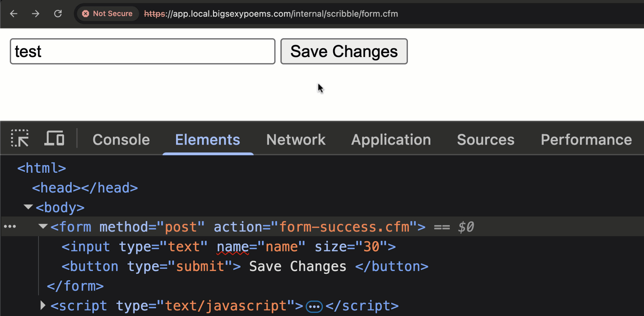The image size is (644, 316).
Task: Expand the inline script ellipsis content
Action: point(314,306)
